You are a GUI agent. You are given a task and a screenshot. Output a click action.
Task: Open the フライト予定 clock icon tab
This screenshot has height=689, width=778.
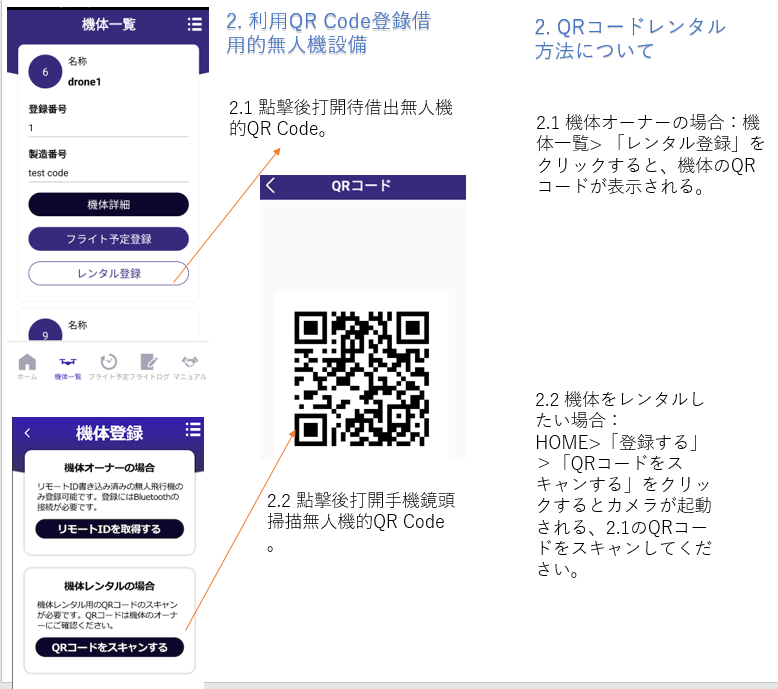(108, 367)
